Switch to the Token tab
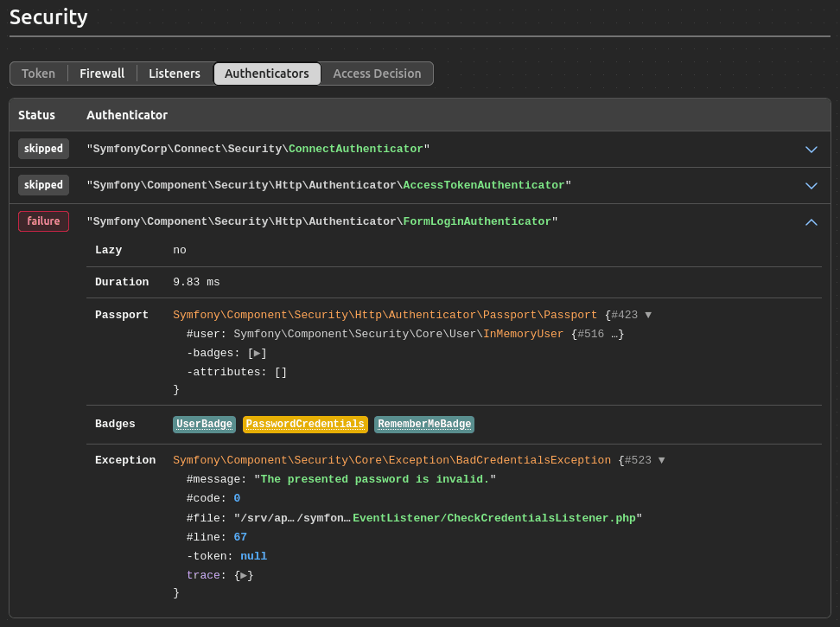 [39, 74]
